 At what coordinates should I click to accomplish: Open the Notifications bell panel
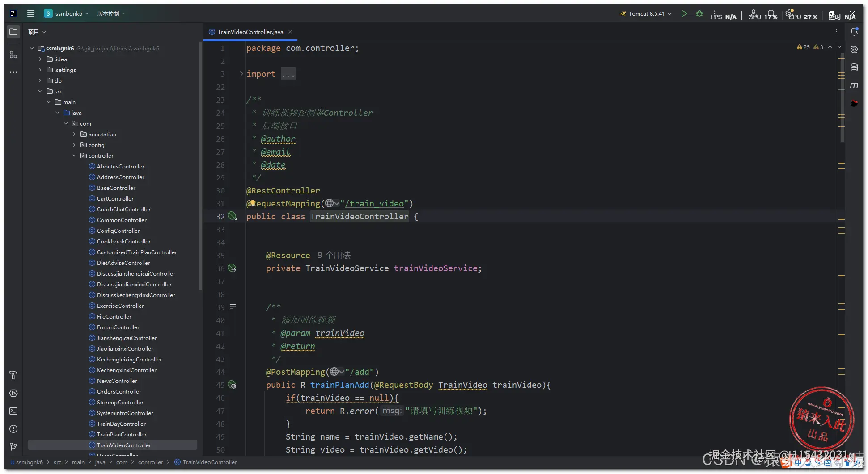pyautogui.click(x=854, y=32)
